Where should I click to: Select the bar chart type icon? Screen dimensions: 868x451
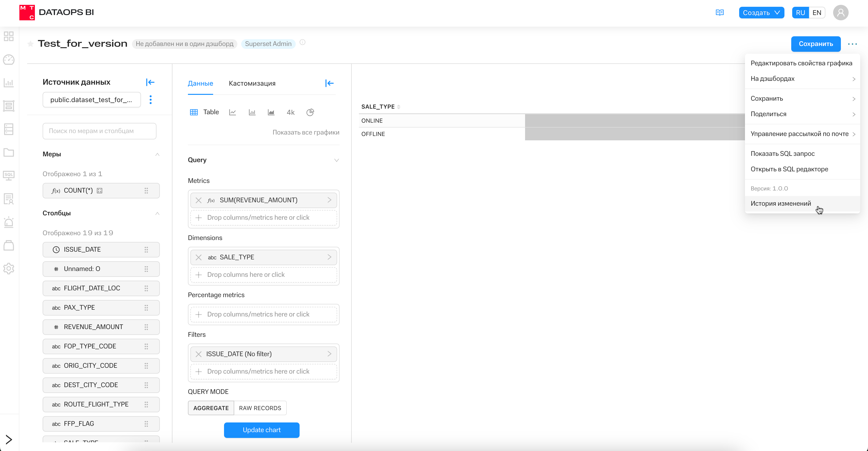[252, 112]
